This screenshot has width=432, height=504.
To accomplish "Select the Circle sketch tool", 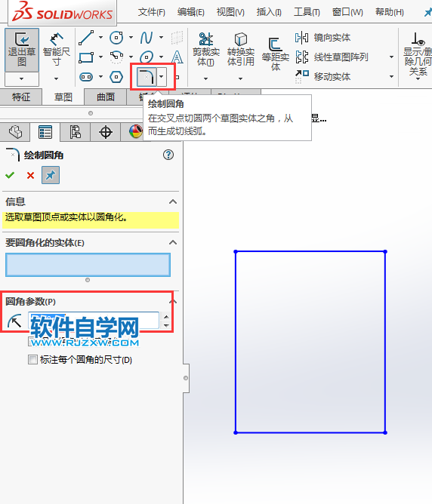I will [x=116, y=38].
